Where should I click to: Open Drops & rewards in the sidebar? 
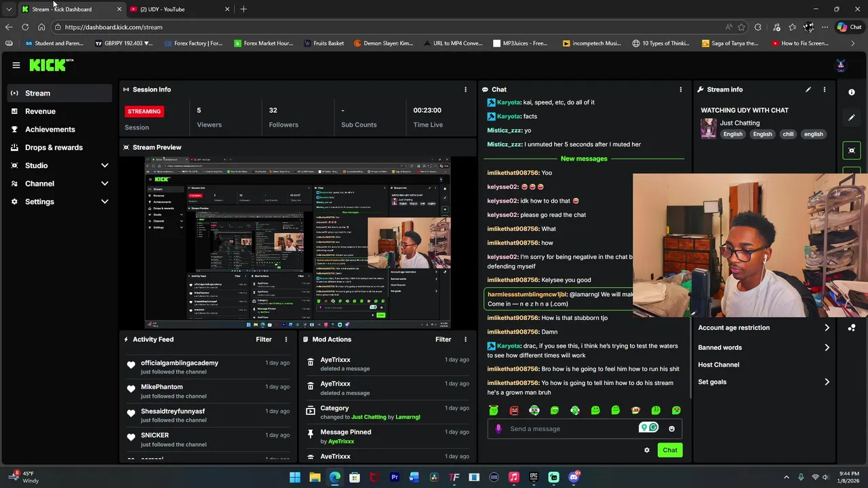point(60,148)
